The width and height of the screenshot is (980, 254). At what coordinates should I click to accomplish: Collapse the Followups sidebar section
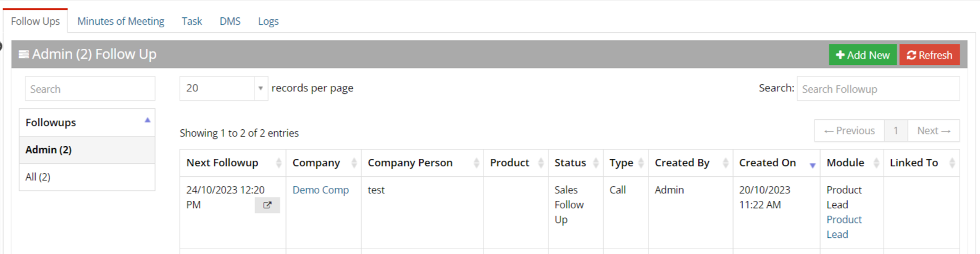(x=148, y=120)
